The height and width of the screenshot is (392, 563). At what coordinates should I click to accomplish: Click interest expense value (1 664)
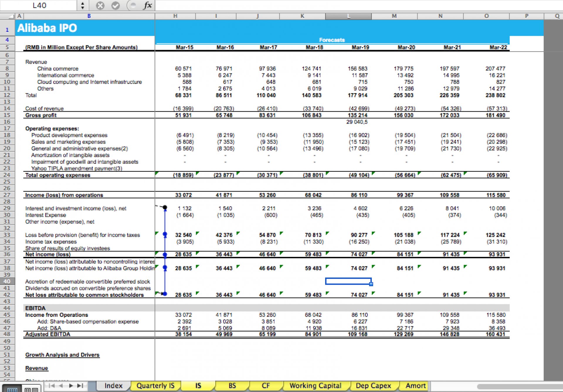click(x=185, y=215)
